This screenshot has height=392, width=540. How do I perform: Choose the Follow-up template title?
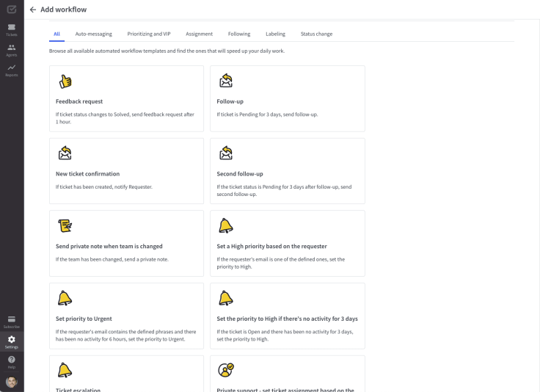pyautogui.click(x=230, y=101)
